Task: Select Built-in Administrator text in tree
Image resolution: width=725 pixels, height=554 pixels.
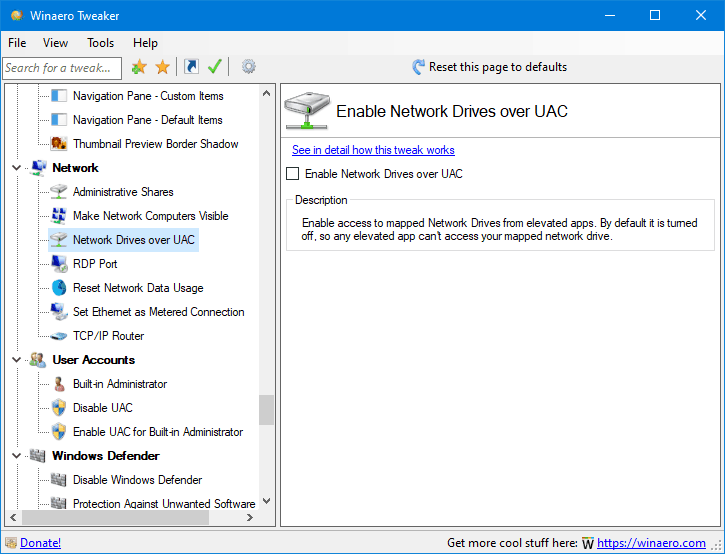Action: tap(120, 384)
